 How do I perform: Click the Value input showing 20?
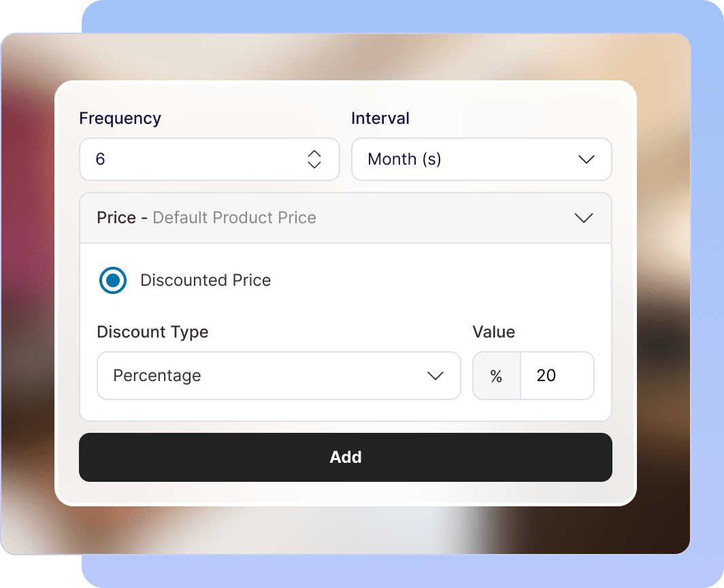pyautogui.click(x=557, y=376)
